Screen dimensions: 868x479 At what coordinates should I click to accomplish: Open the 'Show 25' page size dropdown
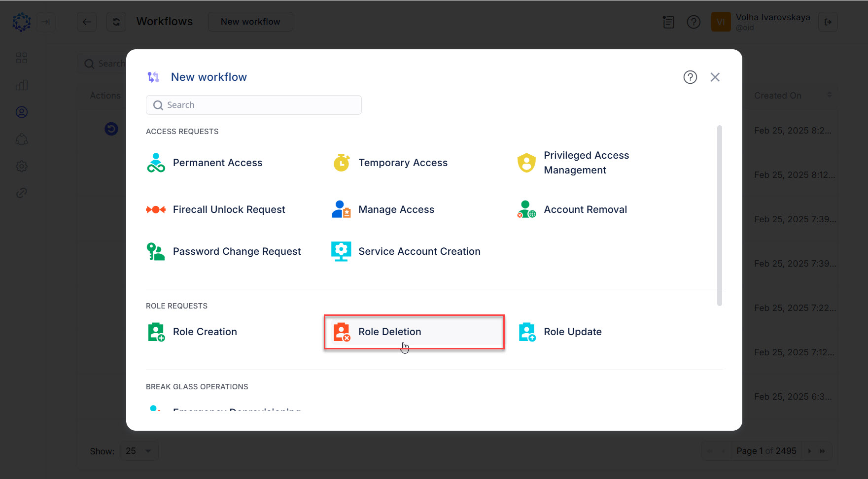tap(139, 450)
